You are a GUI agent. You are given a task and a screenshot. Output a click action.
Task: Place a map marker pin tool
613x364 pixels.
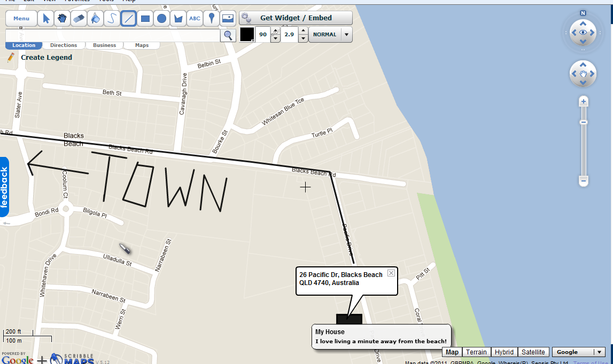[x=211, y=18]
